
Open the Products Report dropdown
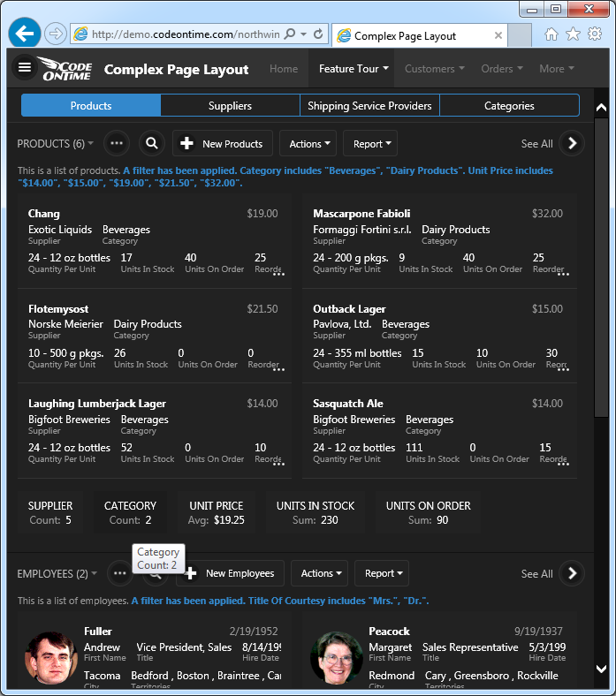[370, 143]
